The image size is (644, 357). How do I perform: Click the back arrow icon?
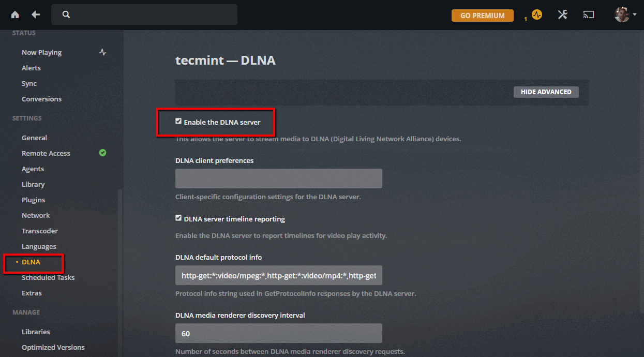pyautogui.click(x=36, y=15)
